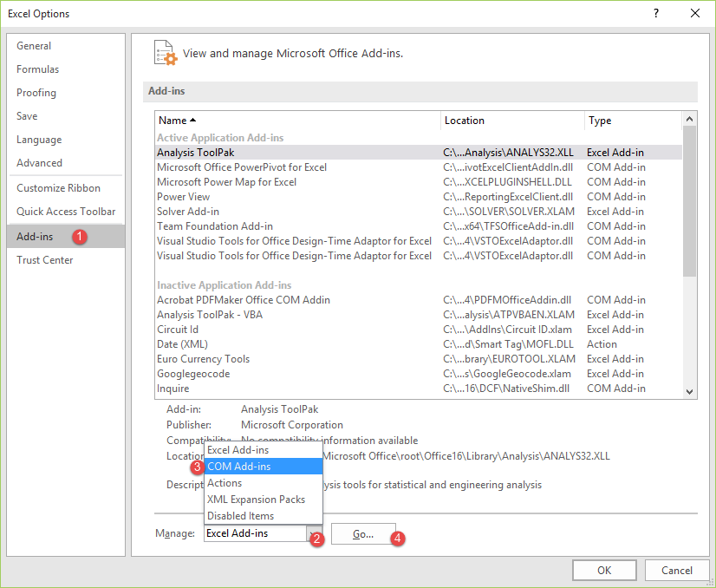Viewport: 716px width, 588px height.
Task: Switch to the Trust Center section
Action: [x=45, y=259]
